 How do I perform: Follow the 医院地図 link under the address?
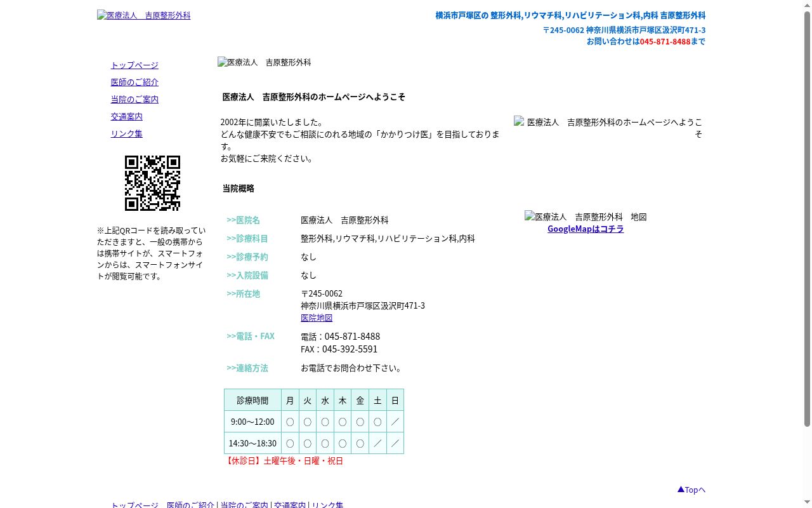(x=317, y=317)
